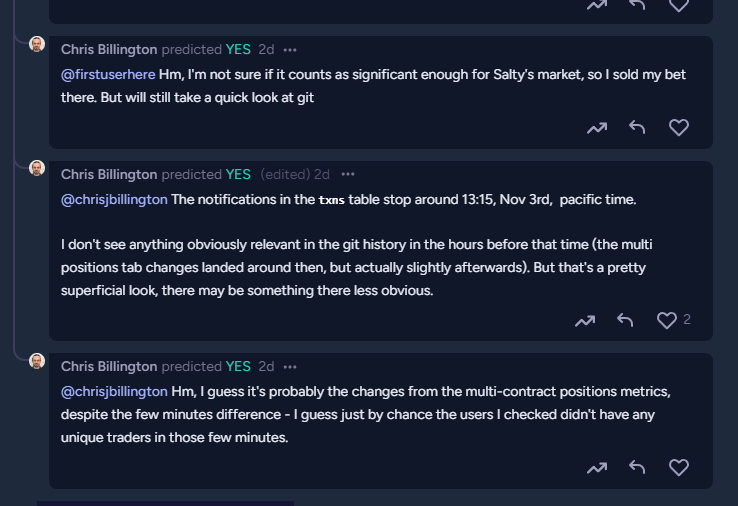Reply to the comment about txns table notifications

click(625, 320)
